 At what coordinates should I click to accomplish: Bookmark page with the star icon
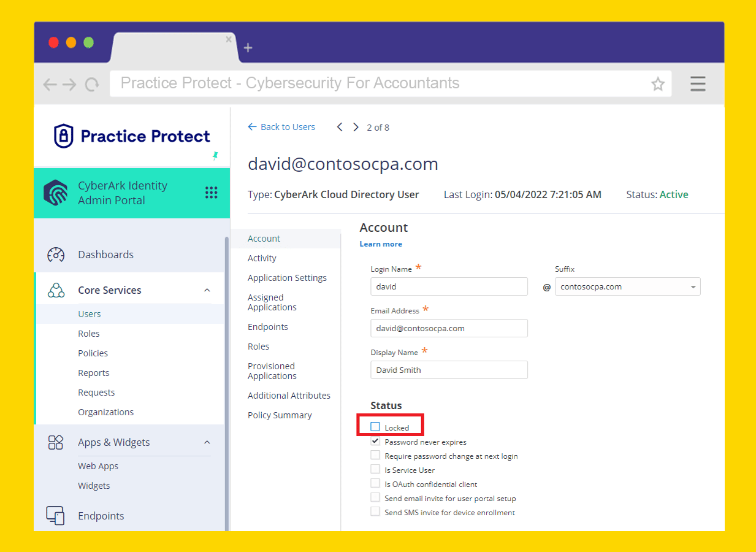click(658, 84)
